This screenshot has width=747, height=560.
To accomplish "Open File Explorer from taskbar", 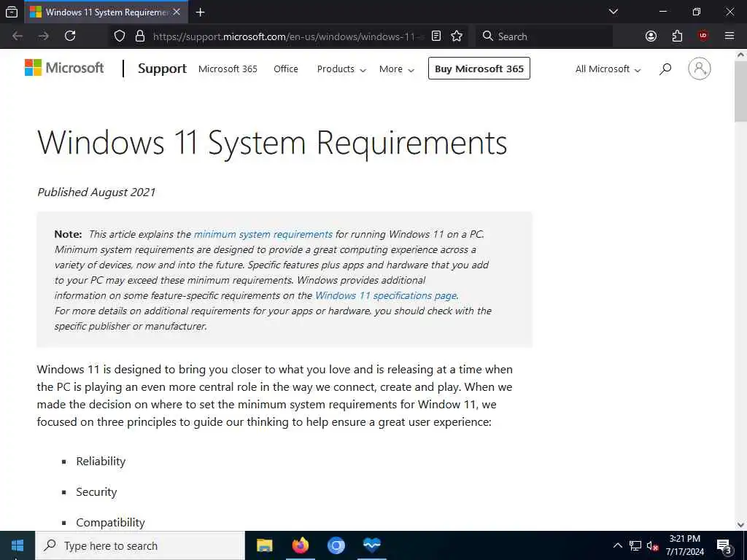I will [x=264, y=545].
